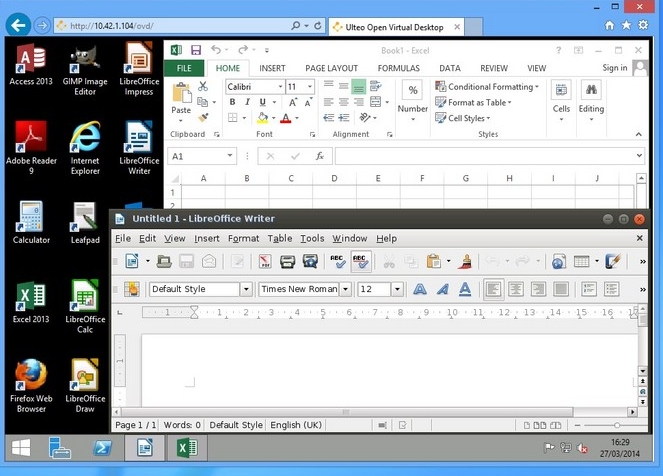
Task: Open Firefox Web Browser desktop icon
Action: (x=31, y=386)
